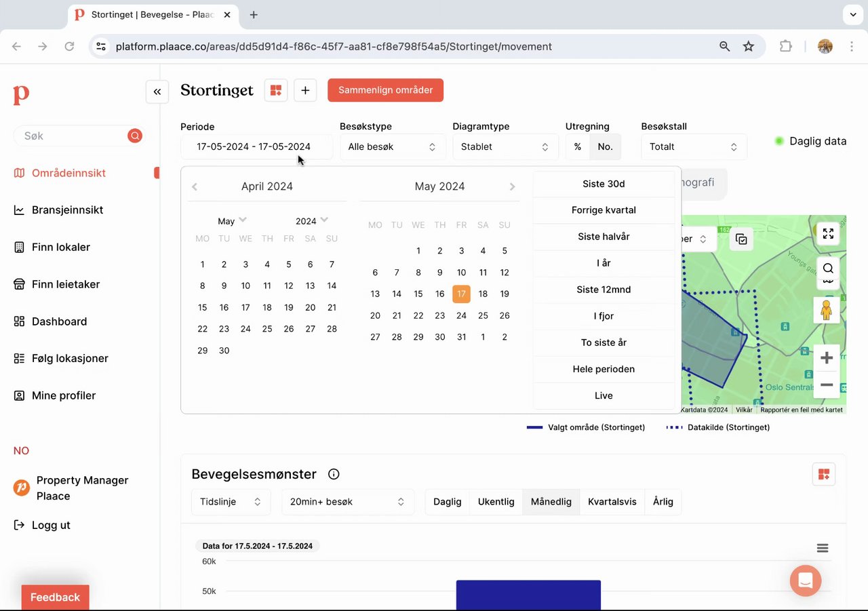
Task: Open the Tidslinje dropdown
Action: point(231,502)
